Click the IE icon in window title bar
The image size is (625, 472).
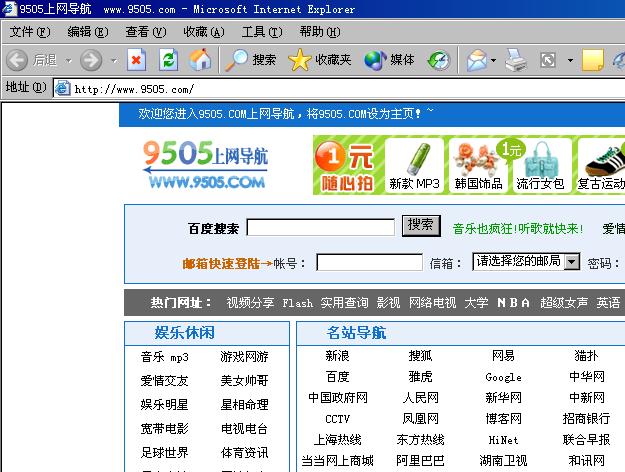click(9, 8)
